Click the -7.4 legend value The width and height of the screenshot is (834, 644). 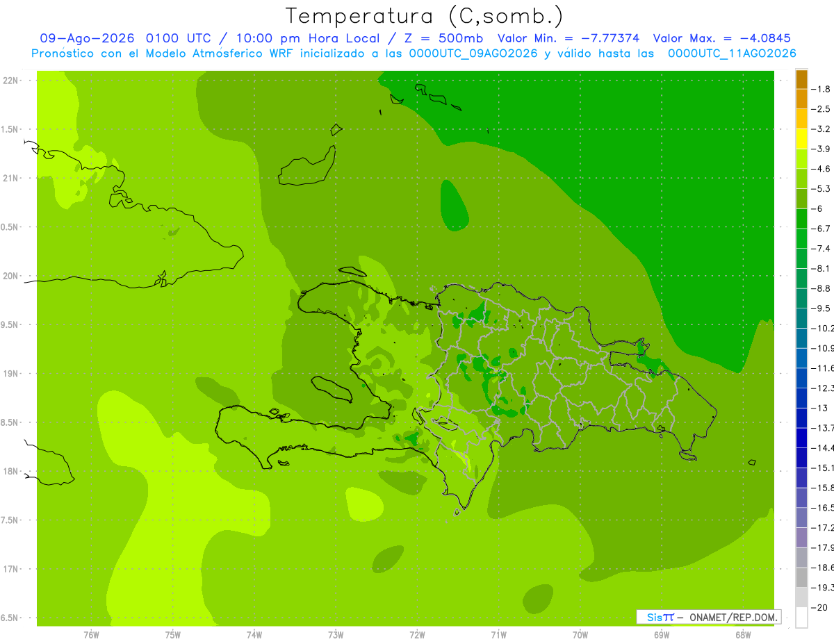820,249
